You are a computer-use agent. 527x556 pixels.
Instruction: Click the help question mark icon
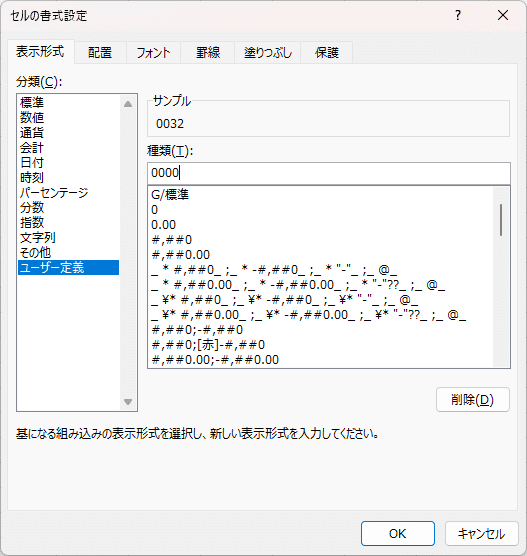(458, 15)
